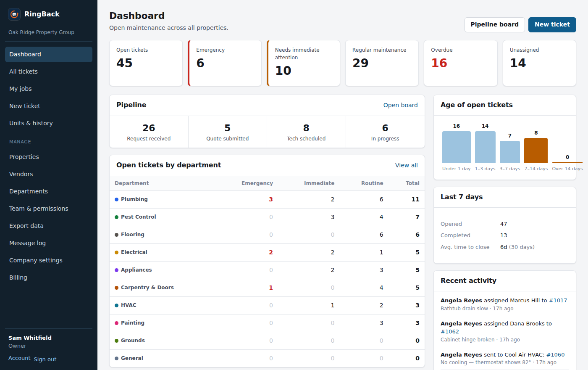Open the Pipeline board button

[x=494, y=24]
